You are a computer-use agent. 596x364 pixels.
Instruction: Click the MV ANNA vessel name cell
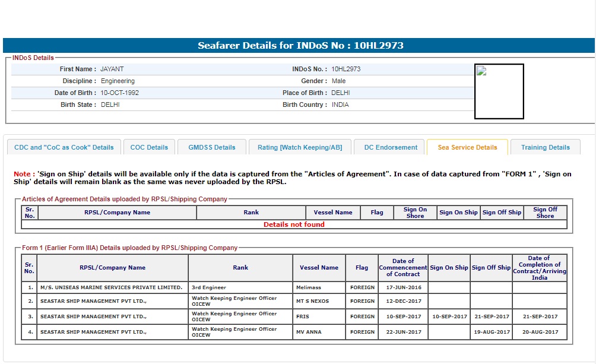[319, 332]
